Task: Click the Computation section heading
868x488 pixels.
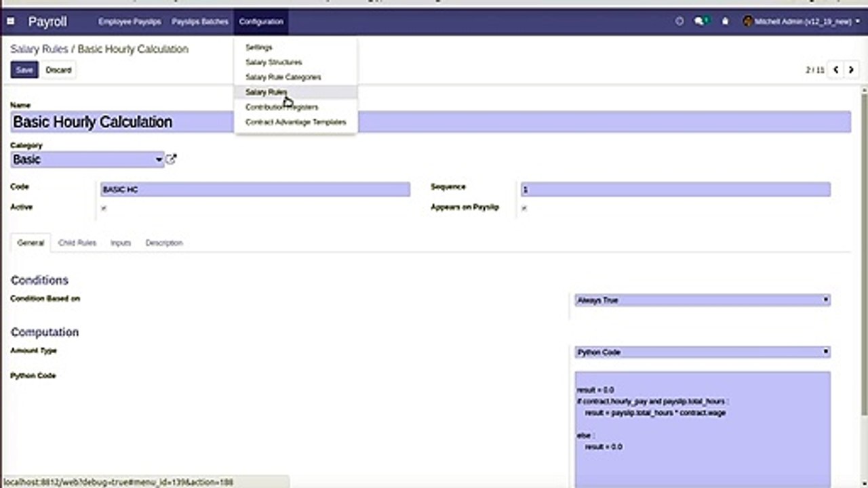Action: 45,332
